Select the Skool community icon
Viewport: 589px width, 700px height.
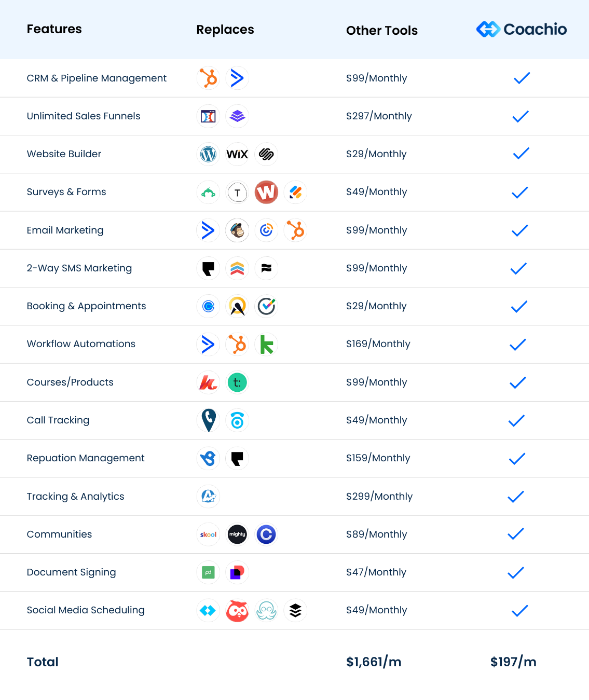[208, 534]
